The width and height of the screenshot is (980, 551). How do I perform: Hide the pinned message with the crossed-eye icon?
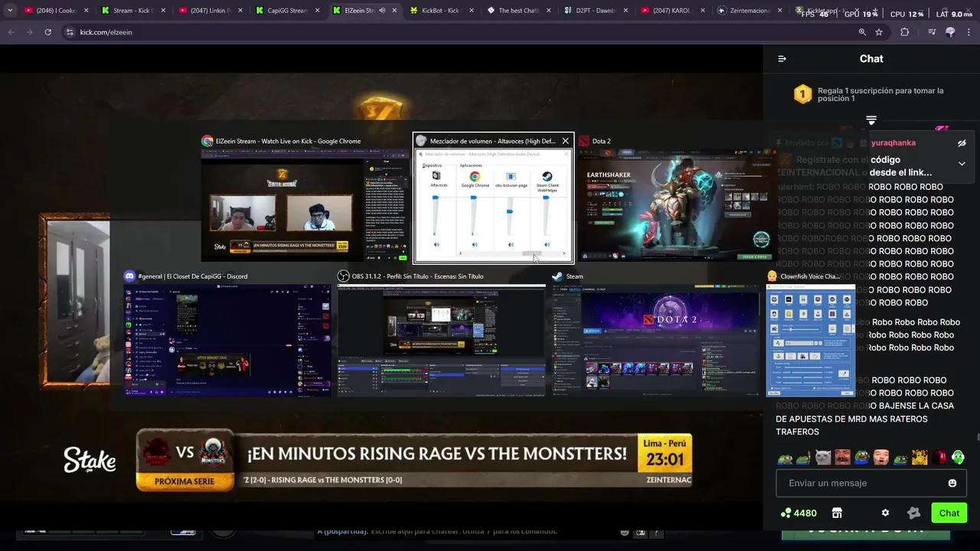coord(962,143)
